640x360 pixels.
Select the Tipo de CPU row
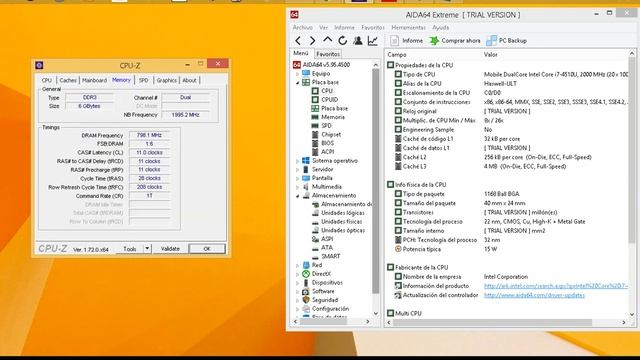pos(511,74)
